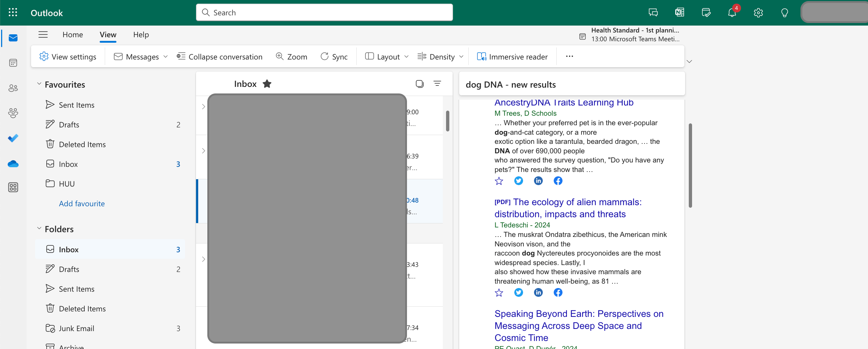The height and width of the screenshot is (349, 868).
Task: Collapse the Favourites section
Action: coord(39,84)
